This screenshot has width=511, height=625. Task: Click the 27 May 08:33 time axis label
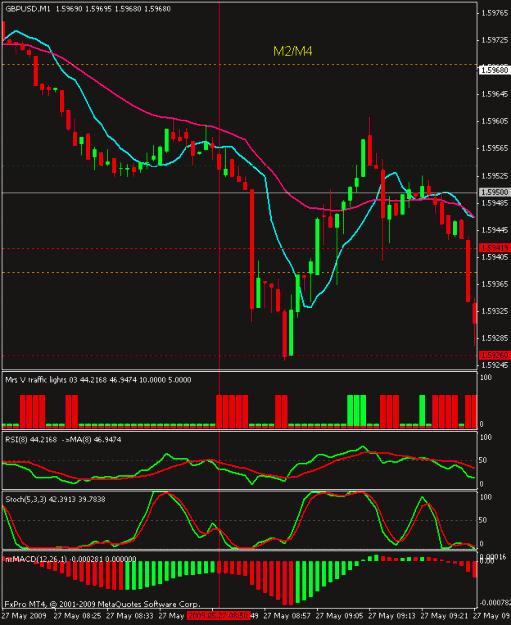pyautogui.click(x=130, y=616)
